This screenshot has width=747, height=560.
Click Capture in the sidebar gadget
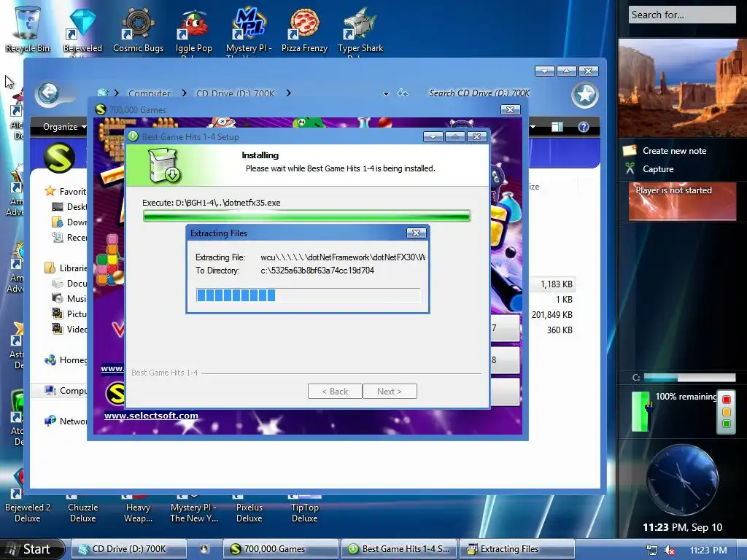click(x=657, y=169)
